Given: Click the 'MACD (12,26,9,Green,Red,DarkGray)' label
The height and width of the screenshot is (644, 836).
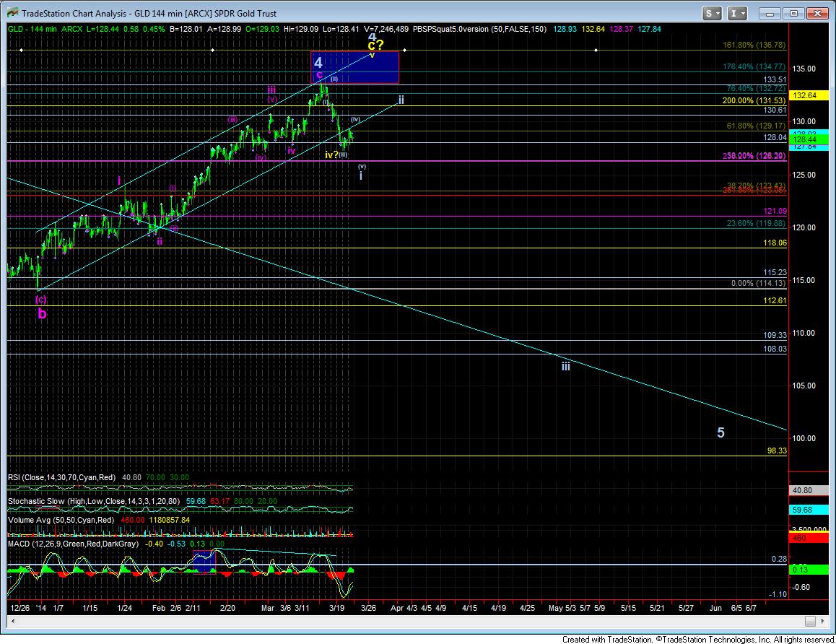Looking at the screenshot, I should pos(73,544).
